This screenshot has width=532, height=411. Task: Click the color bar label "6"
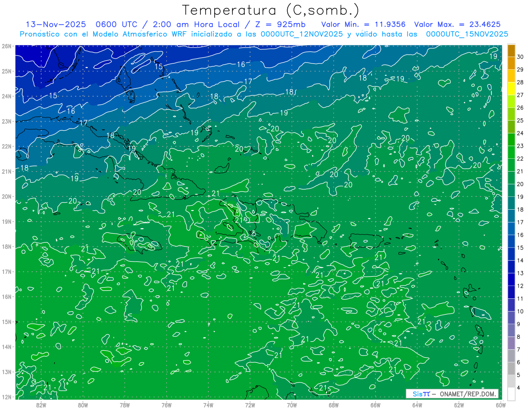(519, 362)
